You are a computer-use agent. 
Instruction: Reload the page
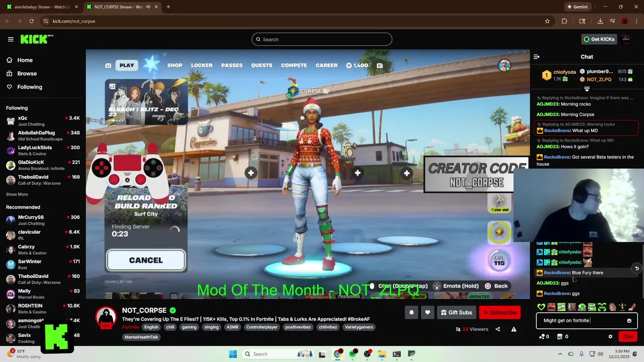tap(31, 21)
